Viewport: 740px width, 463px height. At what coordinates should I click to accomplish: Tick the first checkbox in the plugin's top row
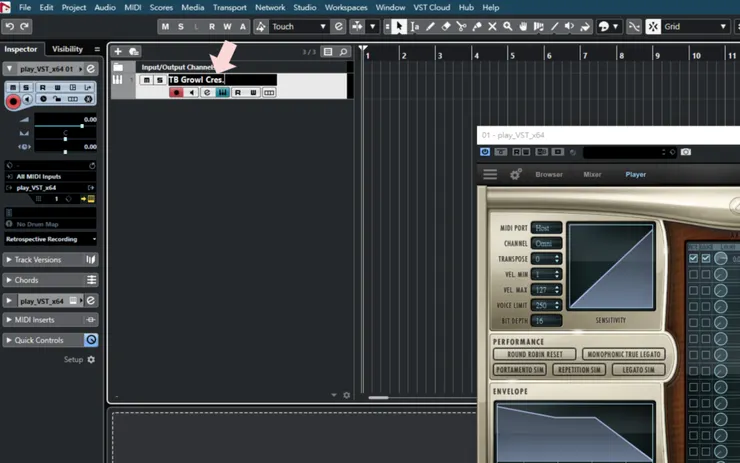[693, 259]
